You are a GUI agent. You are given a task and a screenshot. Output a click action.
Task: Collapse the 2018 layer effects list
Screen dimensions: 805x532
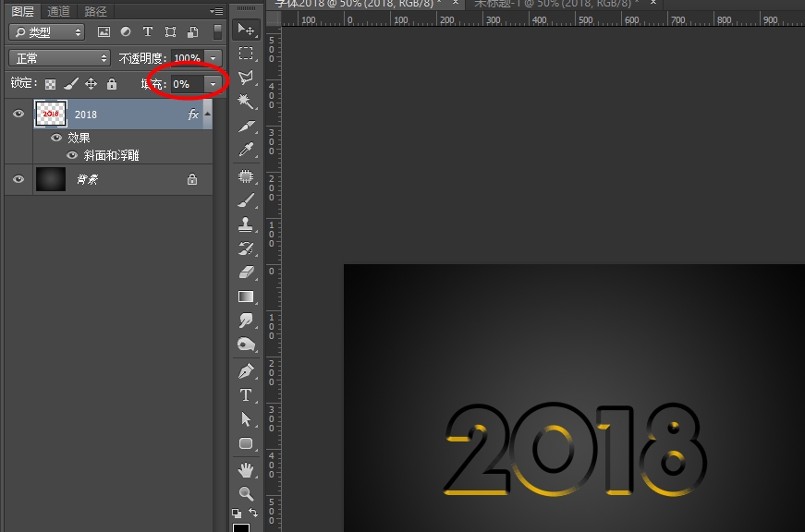(207, 114)
